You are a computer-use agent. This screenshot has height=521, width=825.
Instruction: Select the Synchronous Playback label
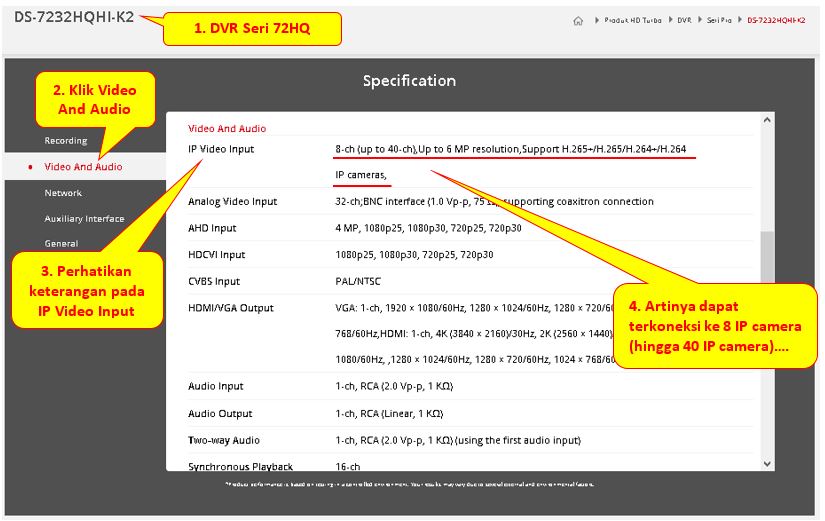coord(240,466)
